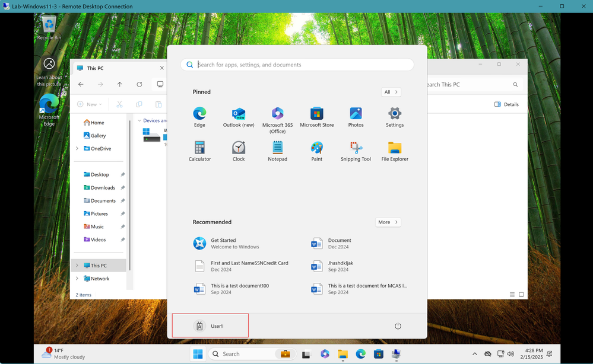Click More in the Recommended section
Viewport: 593px width, 364px height.
(x=388, y=222)
